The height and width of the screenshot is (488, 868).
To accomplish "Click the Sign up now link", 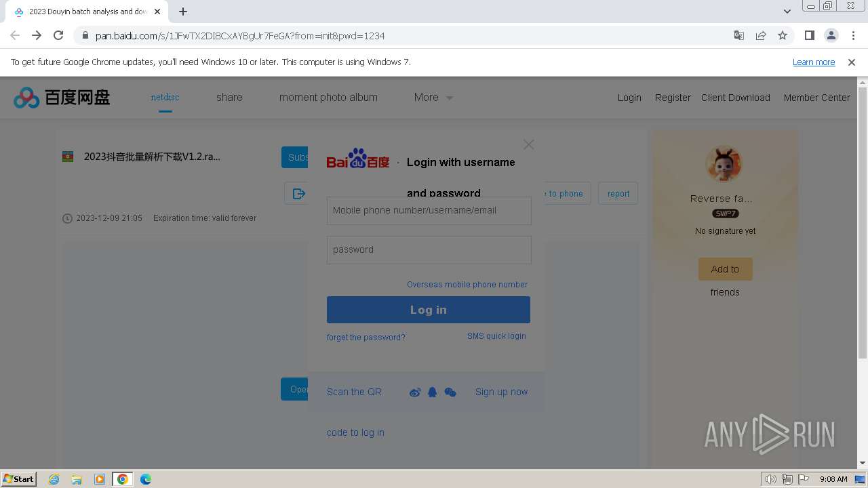I will click(501, 392).
